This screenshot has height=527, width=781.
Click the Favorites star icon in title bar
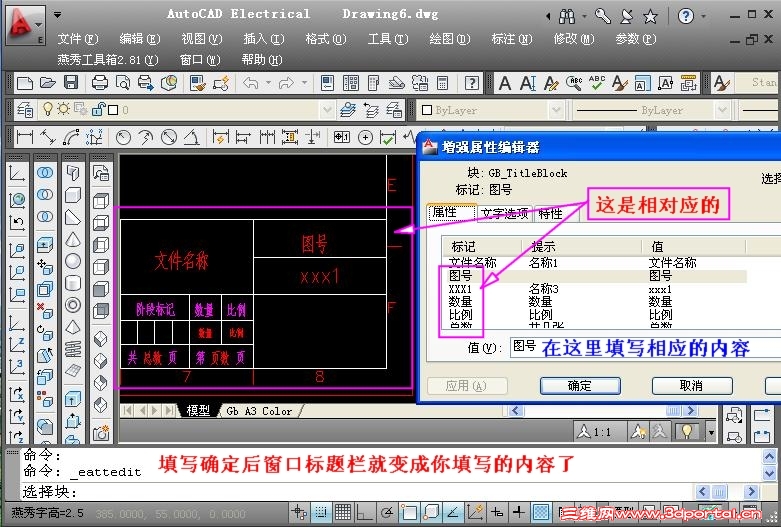(x=650, y=17)
